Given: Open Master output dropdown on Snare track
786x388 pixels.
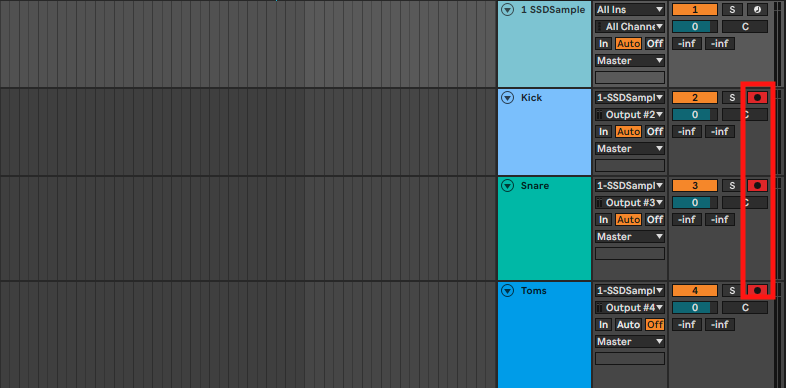Looking at the screenshot, I should 630,237.
